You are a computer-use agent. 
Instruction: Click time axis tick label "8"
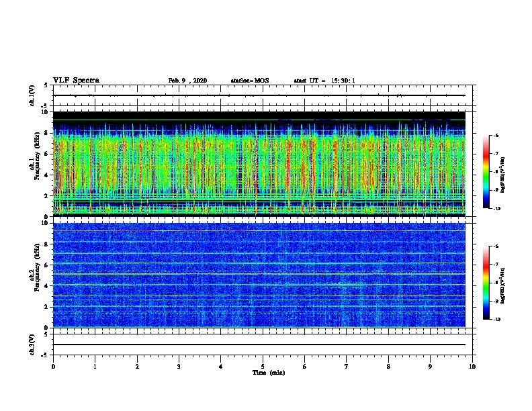[388, 367]
